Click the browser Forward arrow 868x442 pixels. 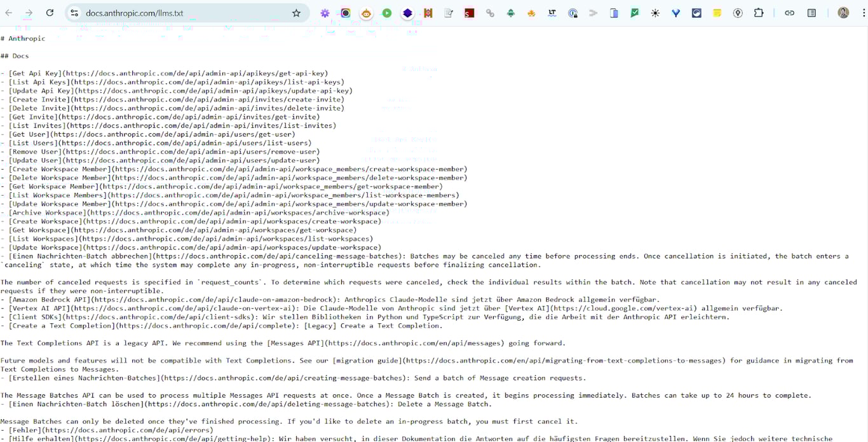(x=29, y=13)
